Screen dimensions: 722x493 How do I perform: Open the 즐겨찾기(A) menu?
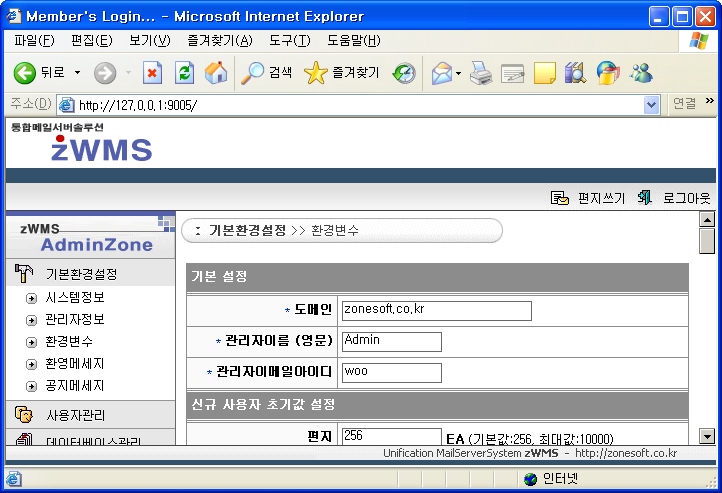(219, 40)
